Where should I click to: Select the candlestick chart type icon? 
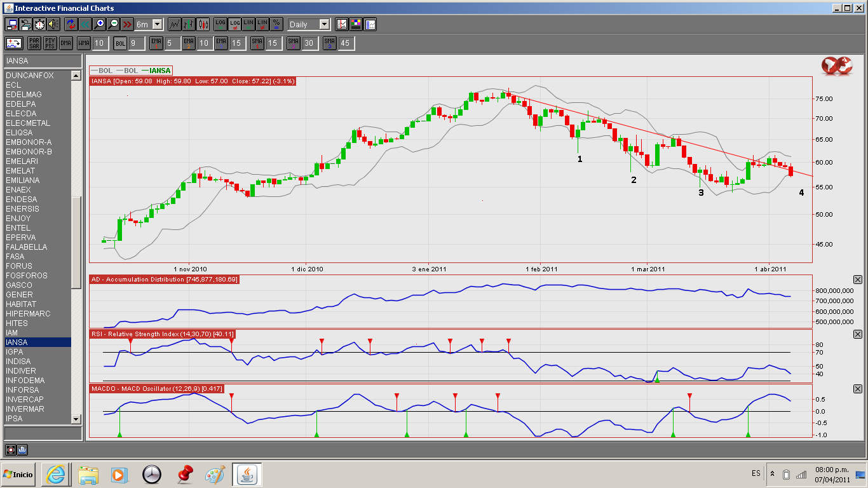click(x=203, y=24)
